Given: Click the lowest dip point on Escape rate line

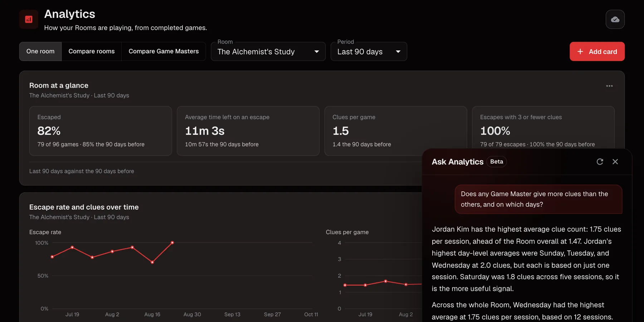Looking at the screenshot, I should pyautogui.click(x=152, y=262).
